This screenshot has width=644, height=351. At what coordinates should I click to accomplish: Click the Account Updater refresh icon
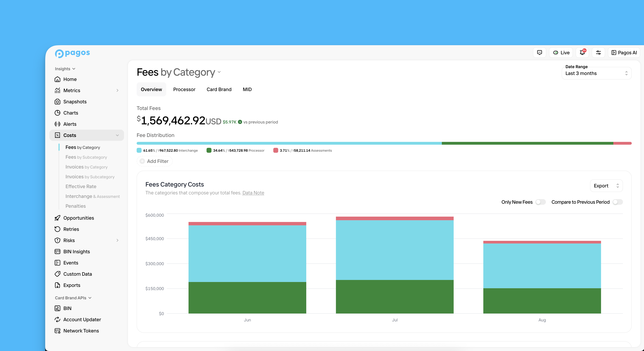57,319
